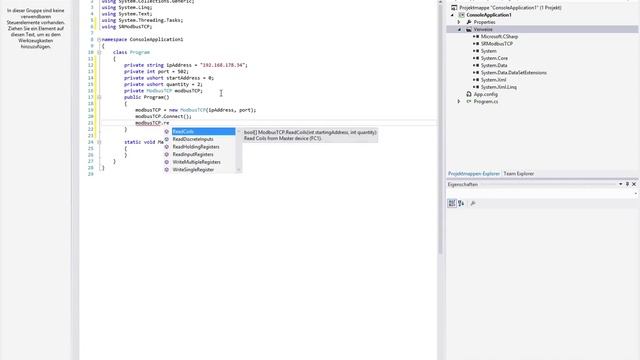
Task: Pick ReadHoldingRegisters from the completion list
Action: [196, 147]
